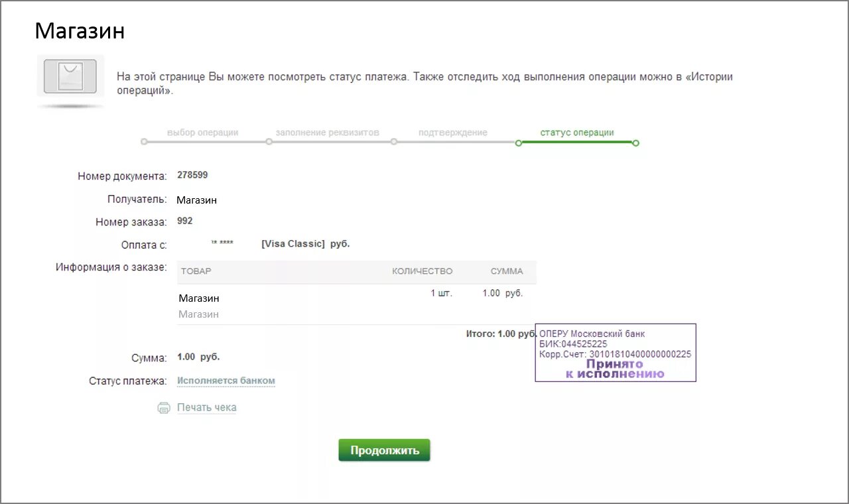This screenshot has height=504, width=849.
Task: Click the Статус платежа label
Action: (128, 381)
